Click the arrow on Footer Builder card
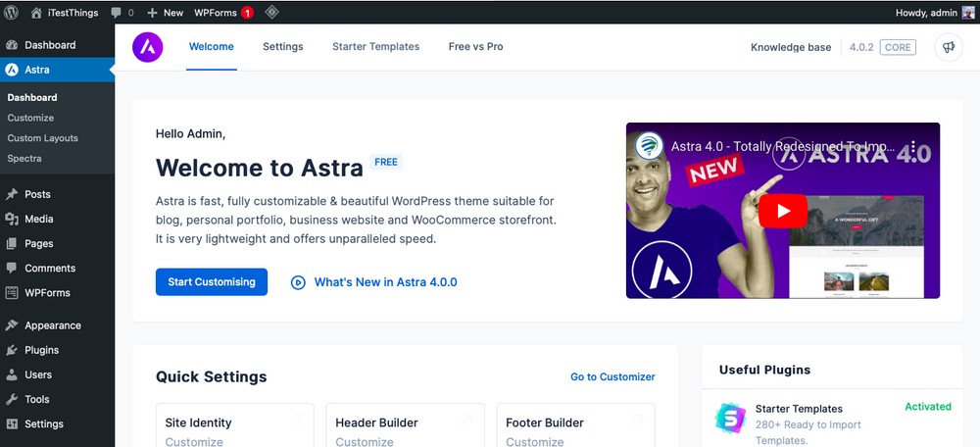980x447 pixels. (x=638, y=420)
